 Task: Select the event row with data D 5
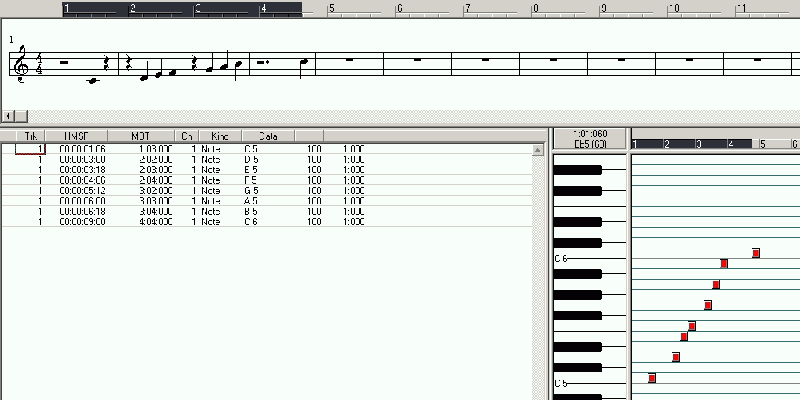200,159
